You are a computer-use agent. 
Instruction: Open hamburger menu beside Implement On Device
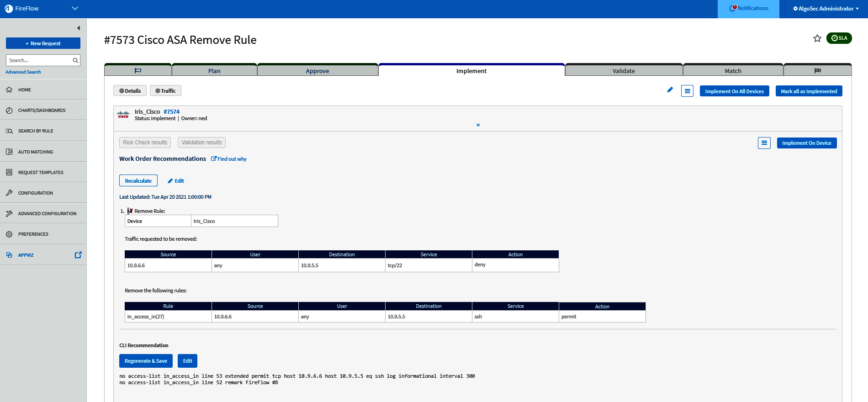click(764, 143)
